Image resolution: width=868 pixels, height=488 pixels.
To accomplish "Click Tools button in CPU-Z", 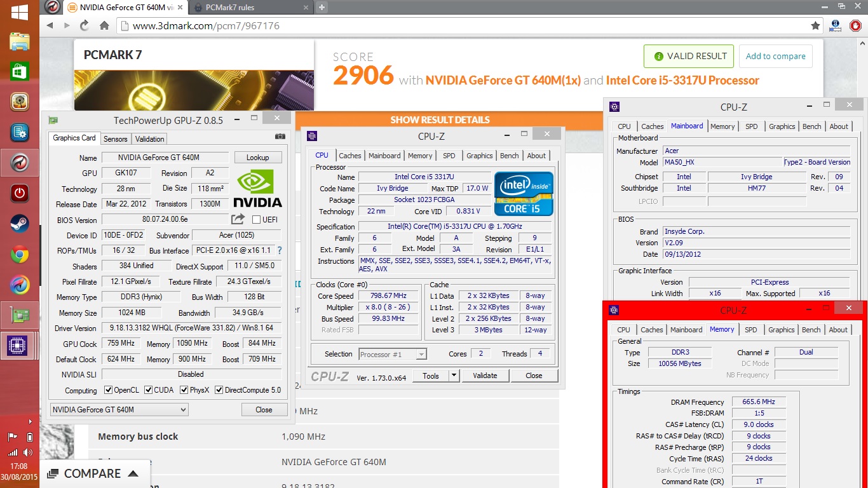I will click(x=431, y=376).
